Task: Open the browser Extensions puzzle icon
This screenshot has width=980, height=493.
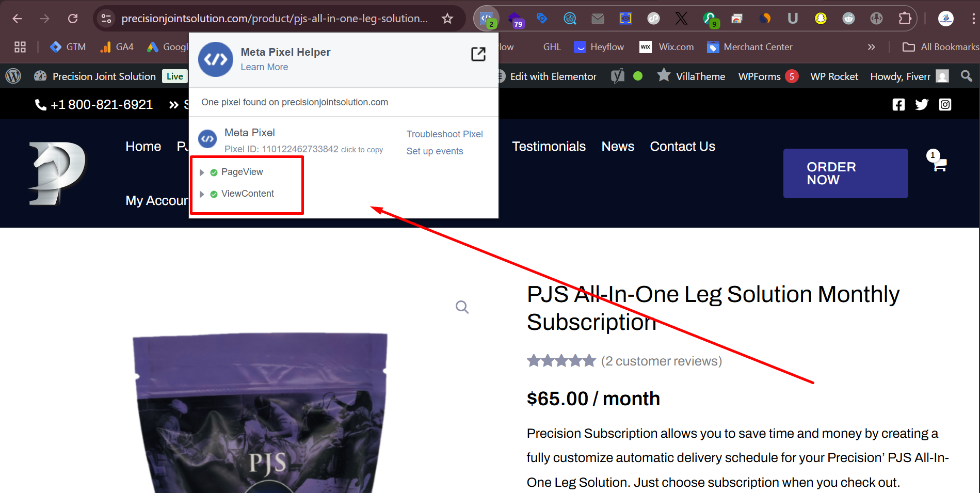Action: (x=905, y=19)
